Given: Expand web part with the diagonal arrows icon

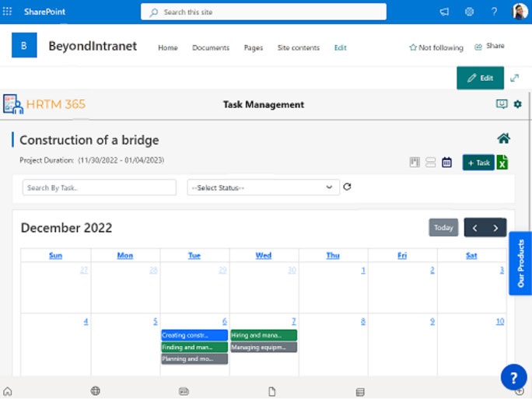Looking at the screenshot, I should click(514, 78).
